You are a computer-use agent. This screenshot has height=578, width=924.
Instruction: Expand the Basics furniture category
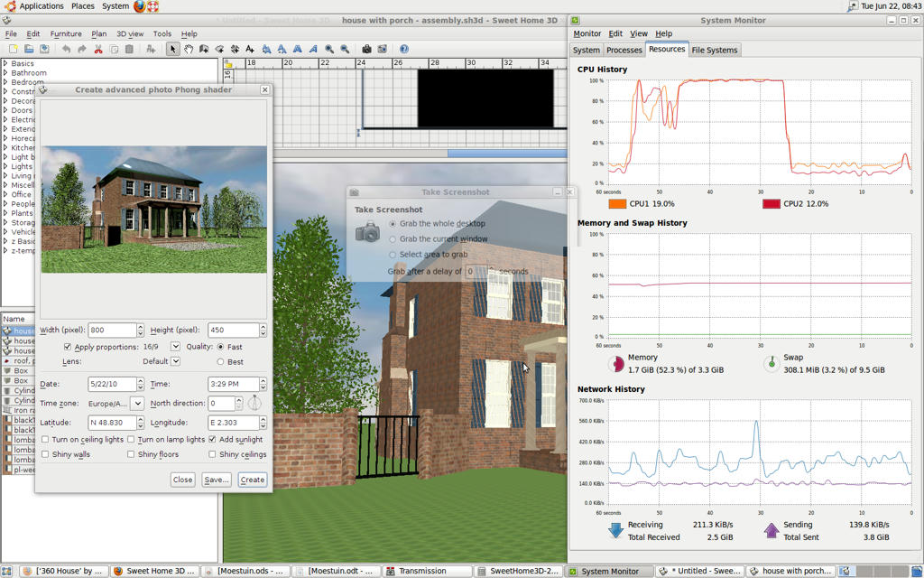pyautogui.click(x=5, y=63)
